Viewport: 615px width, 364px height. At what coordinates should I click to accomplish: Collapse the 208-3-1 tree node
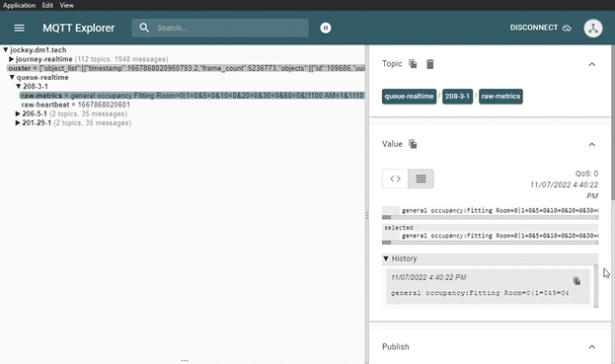(x=18, y=86)
